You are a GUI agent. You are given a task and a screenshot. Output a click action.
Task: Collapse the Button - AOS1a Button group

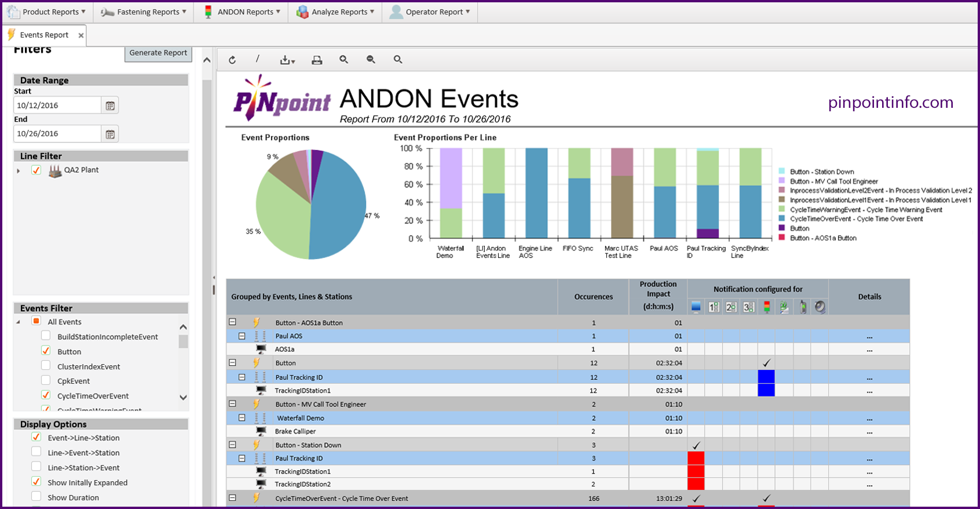232,322
